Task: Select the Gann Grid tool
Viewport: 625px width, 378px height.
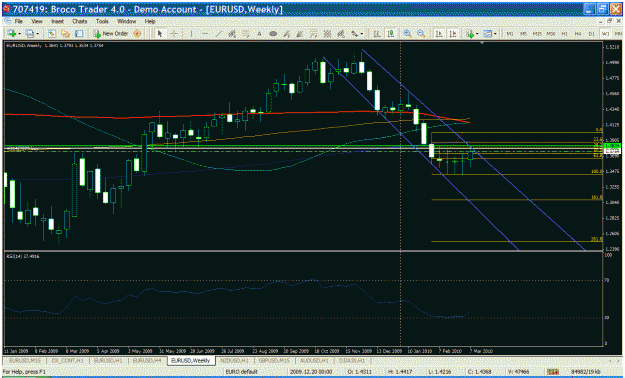Action: click(x=327, y=34)
